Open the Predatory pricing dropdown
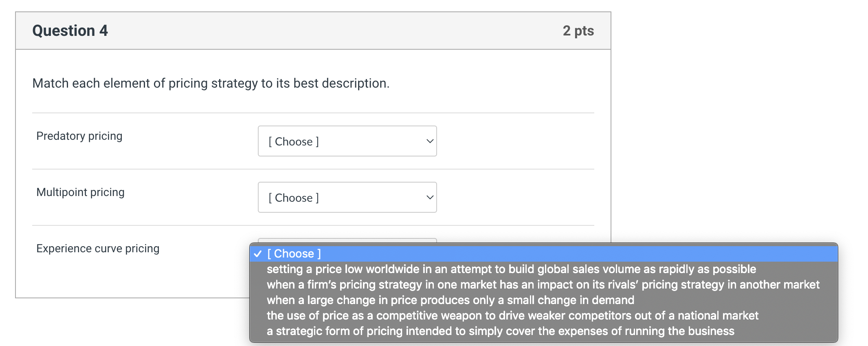This screenshot has height=346, width=868. [347, 141]
